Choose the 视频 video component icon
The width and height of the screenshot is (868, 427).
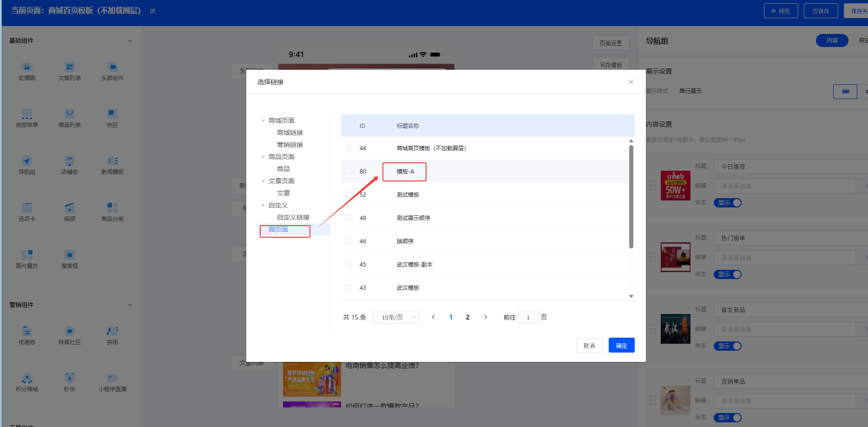click(70, 208)
